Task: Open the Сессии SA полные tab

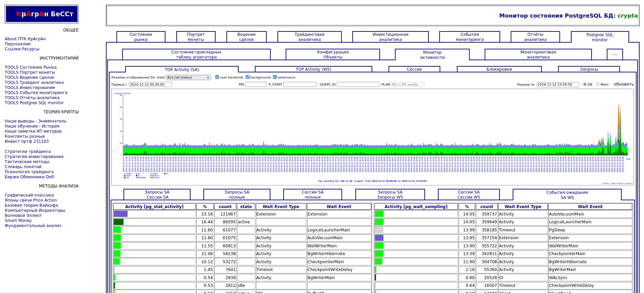Action: 312,195
